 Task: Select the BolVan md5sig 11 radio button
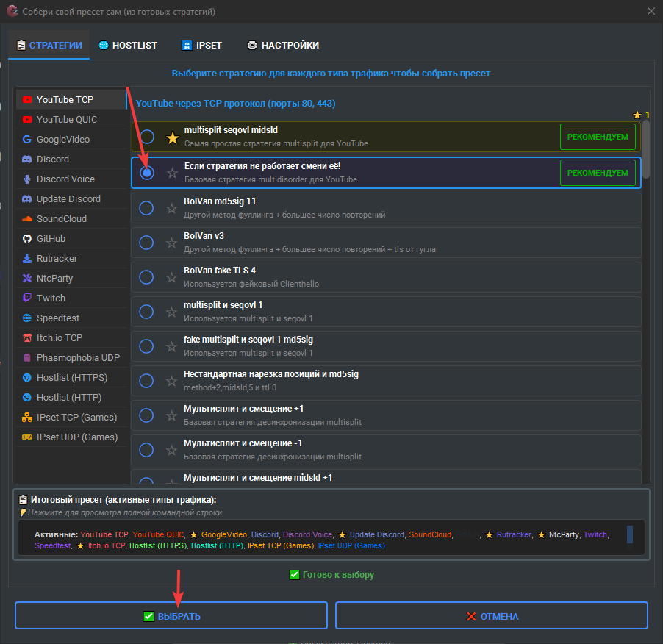(x=146, y=208)
